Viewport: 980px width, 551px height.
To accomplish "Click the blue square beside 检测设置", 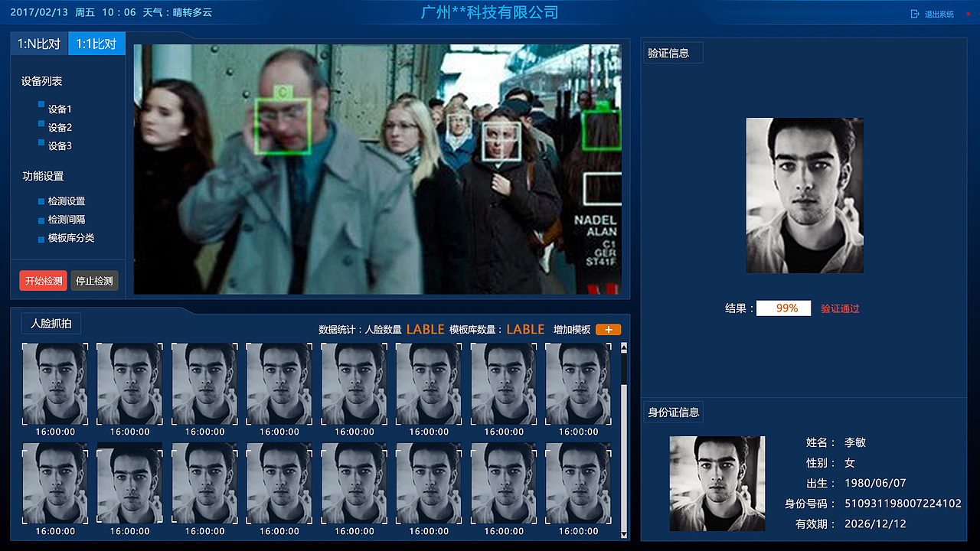I will 41,202.
